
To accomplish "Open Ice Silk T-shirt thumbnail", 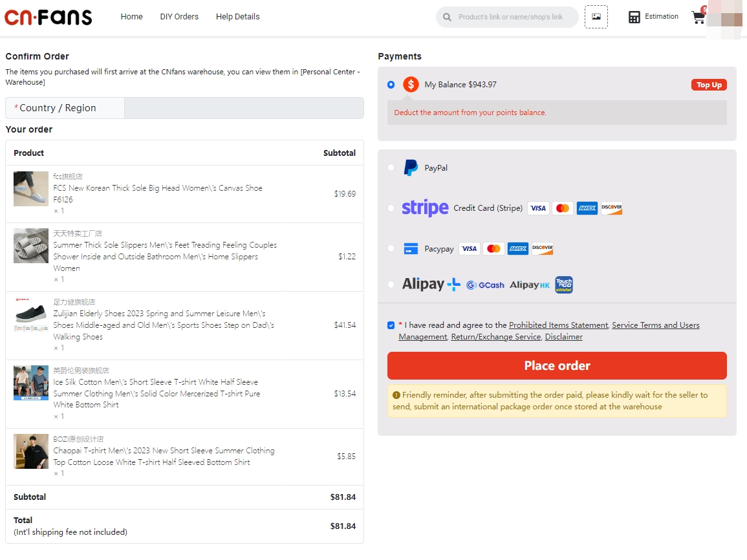I will click(x=31, y=383).
